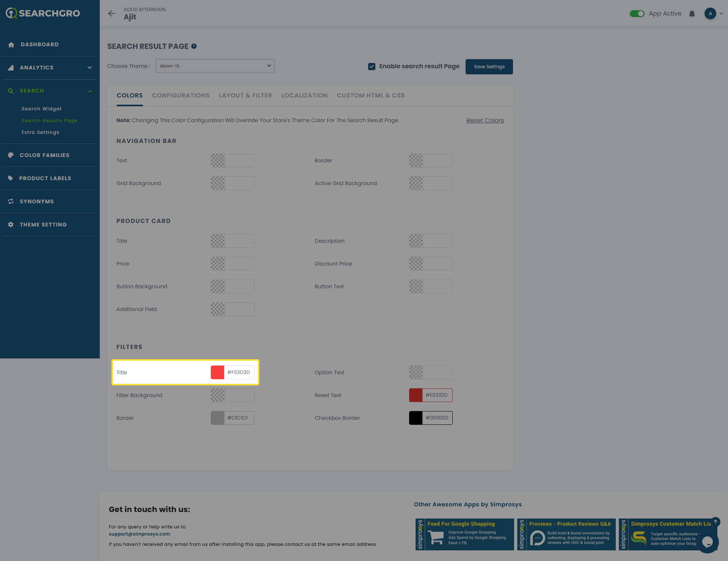Image resolution: width=728 pixels, height=561 pixels.
Task: Uncheck Enable search result Page checkbox
Action: [x=372, y=66]
